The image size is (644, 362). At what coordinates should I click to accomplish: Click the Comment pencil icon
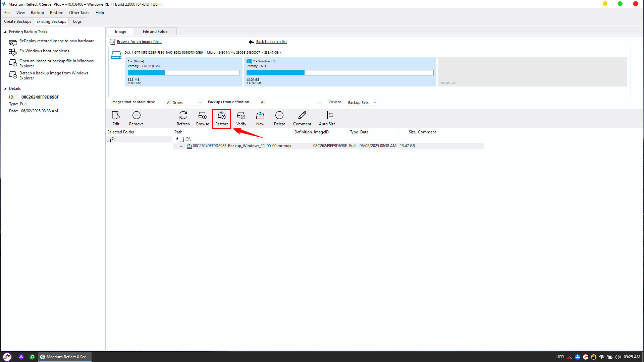click(302, 116)
